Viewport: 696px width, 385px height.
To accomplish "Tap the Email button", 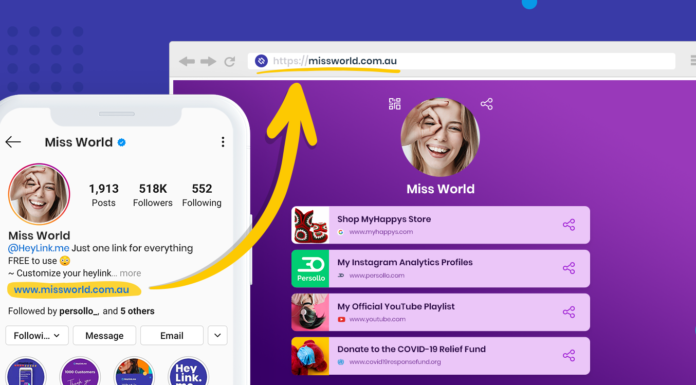I will point(172,335).
